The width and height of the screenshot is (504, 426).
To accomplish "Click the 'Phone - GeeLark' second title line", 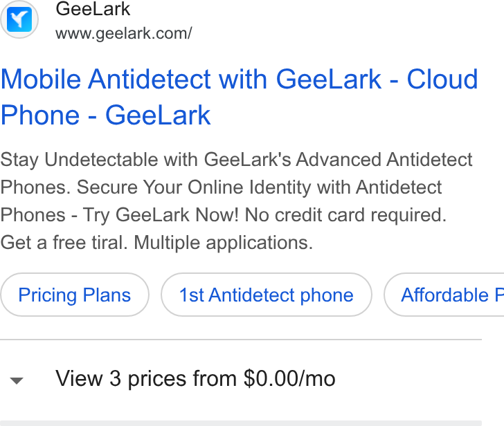I will pyautogui.click(x=105, y=115).
